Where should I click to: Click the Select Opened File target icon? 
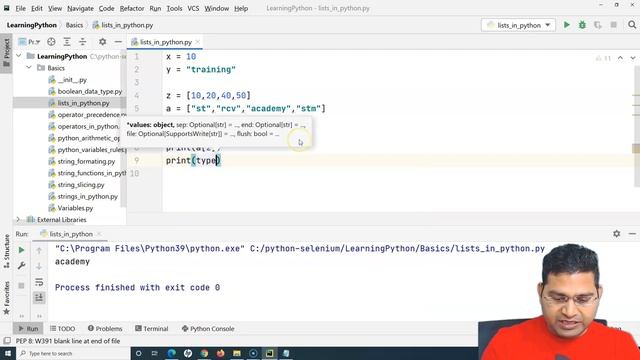click(51, 42)
